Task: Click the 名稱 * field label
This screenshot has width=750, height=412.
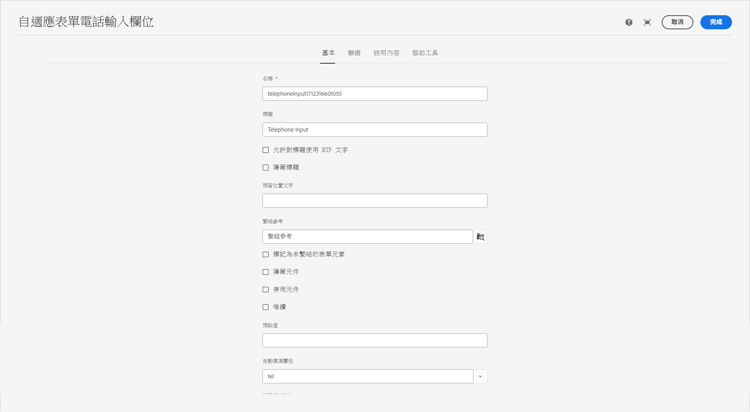Action: point(270,78)
